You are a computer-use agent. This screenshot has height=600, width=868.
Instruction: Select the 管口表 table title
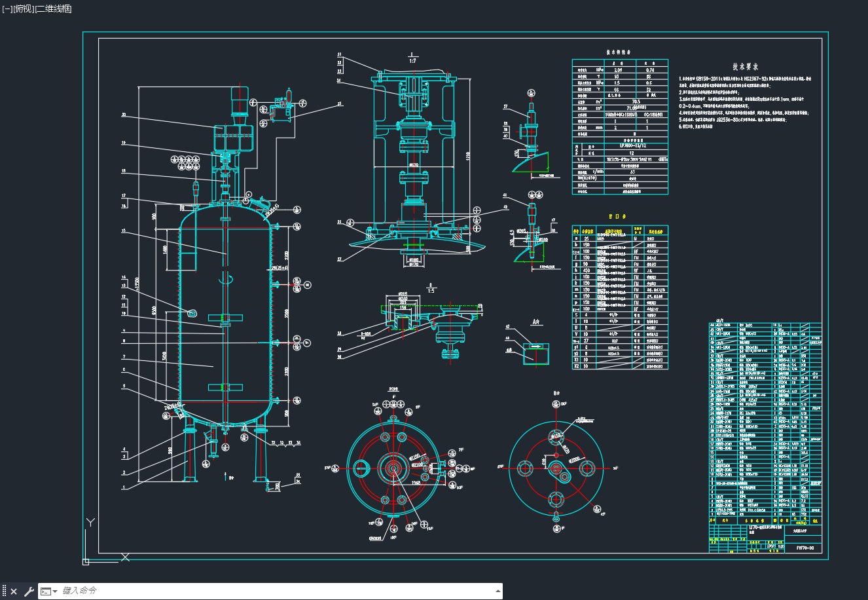tap(619, 216)
